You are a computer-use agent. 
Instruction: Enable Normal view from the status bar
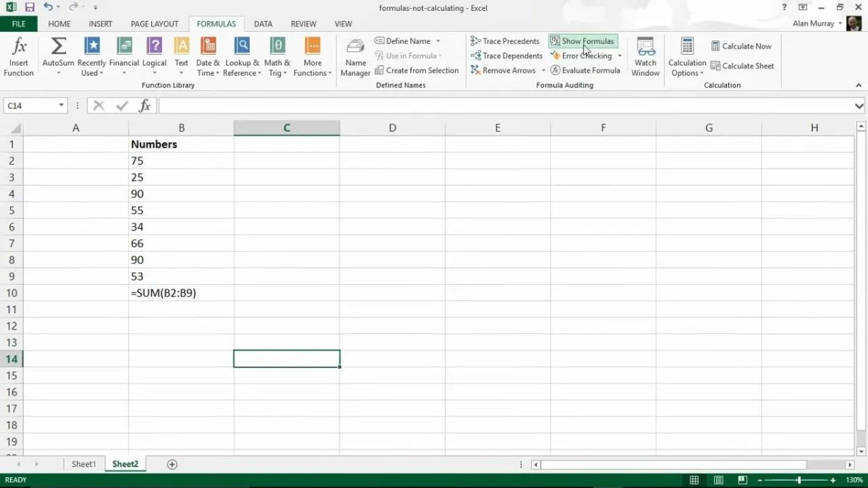point(694,479)
